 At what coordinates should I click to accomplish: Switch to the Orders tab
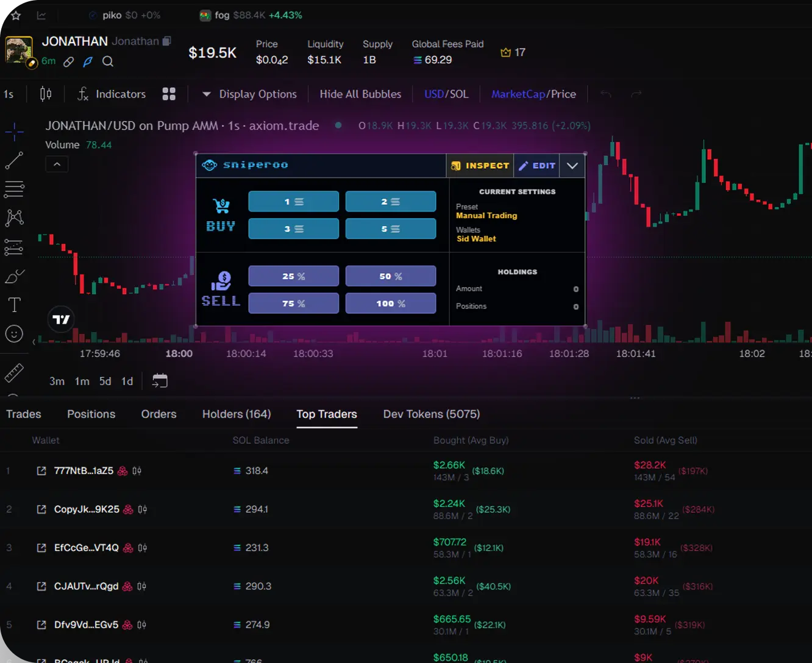158,414
